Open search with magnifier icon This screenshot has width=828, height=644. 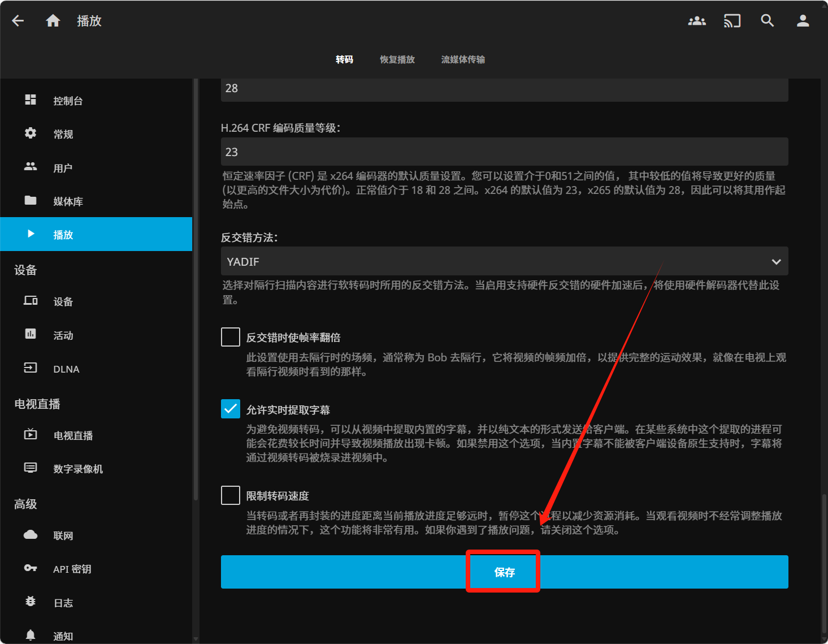(767, 21)
